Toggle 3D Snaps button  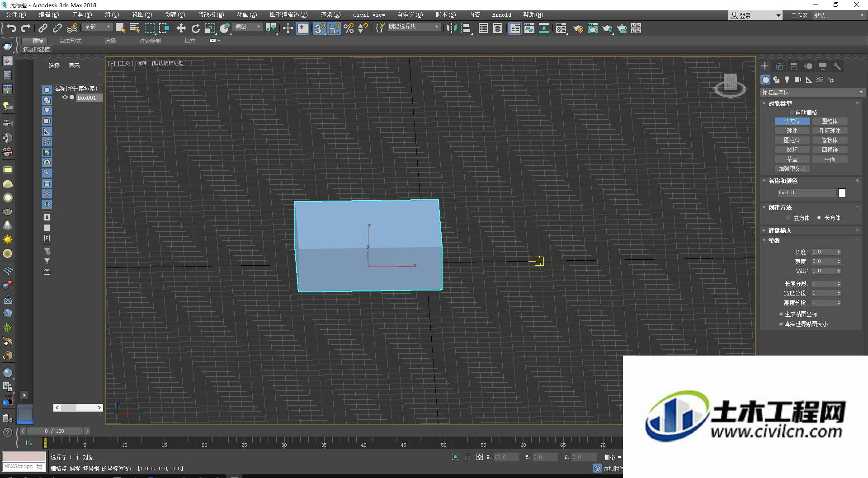tap(320, 28)
